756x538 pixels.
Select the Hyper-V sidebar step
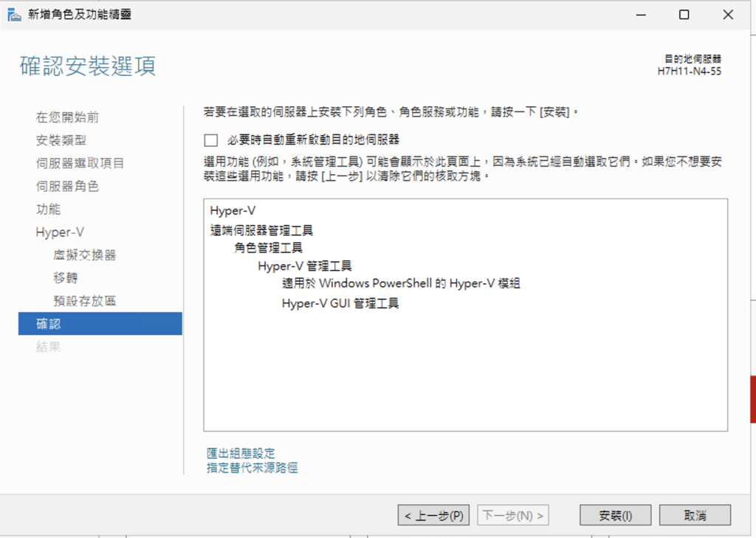[60, 232]
